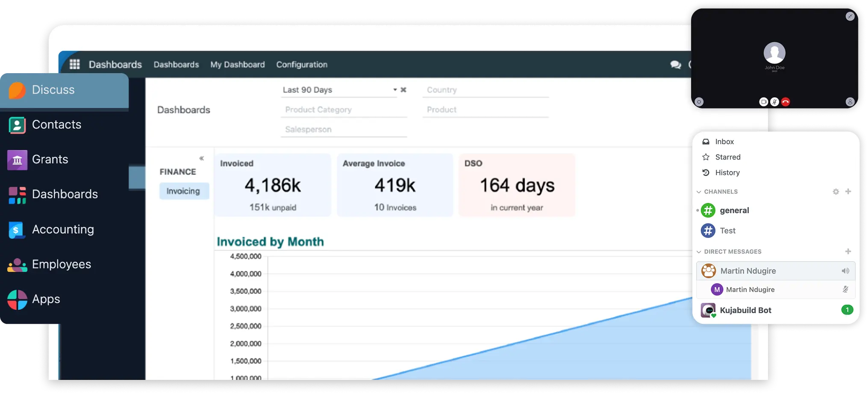Open the apps grid menu icon
The image size is (868, 394).
point(75,64)
